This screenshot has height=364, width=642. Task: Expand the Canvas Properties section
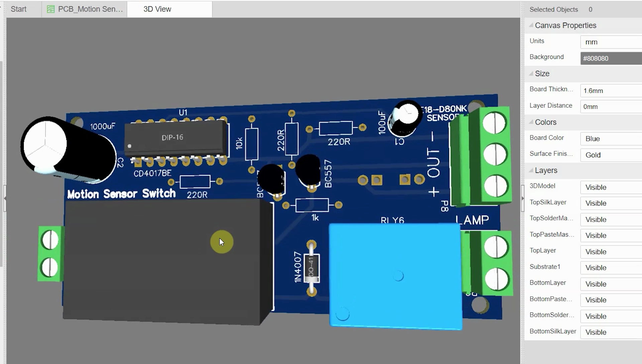click(531, 25)
